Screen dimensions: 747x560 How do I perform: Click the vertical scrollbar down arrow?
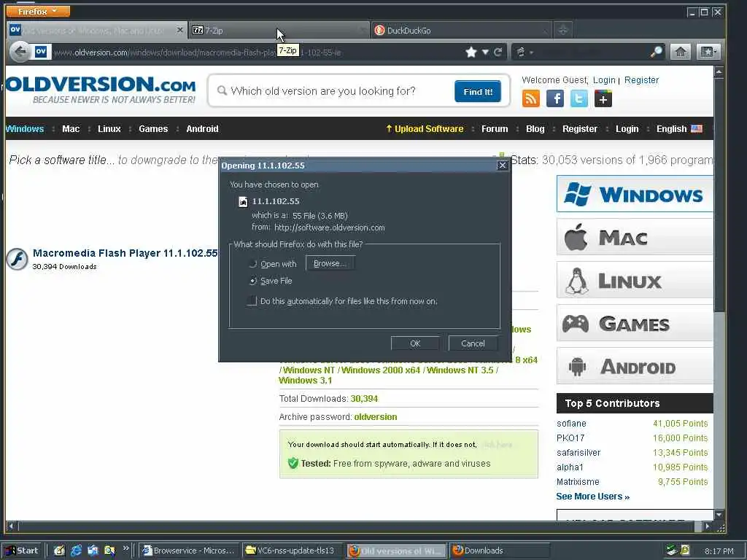coord(719,515)
